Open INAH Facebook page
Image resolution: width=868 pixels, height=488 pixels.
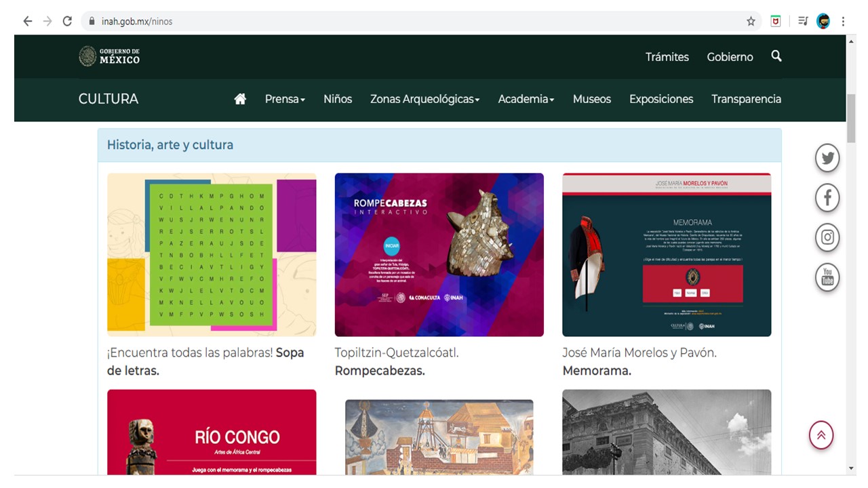pyautogui.click(x=827, y=198)
